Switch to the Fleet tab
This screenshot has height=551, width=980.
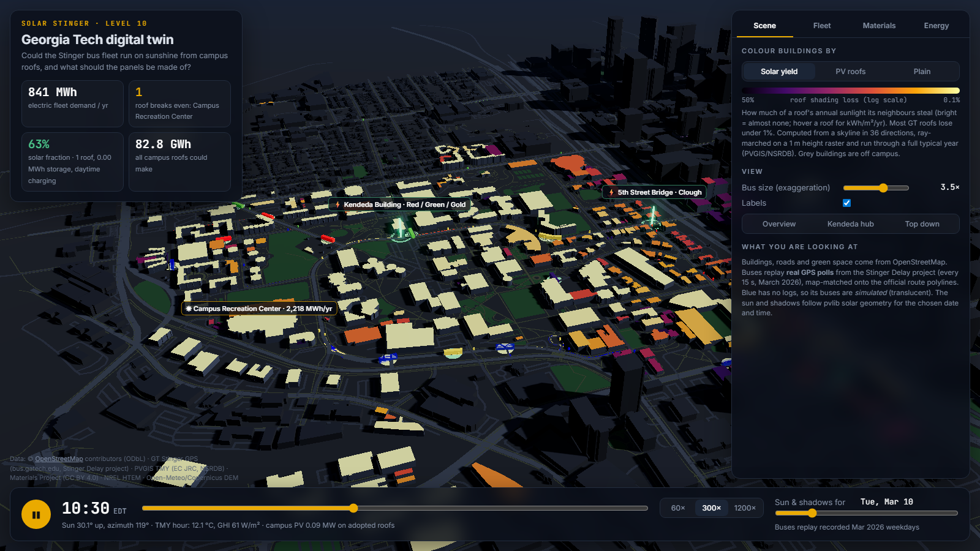coord(822,26)
